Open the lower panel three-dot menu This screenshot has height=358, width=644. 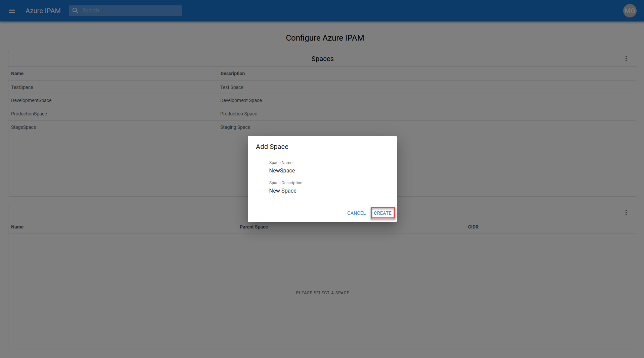point(626,212)
